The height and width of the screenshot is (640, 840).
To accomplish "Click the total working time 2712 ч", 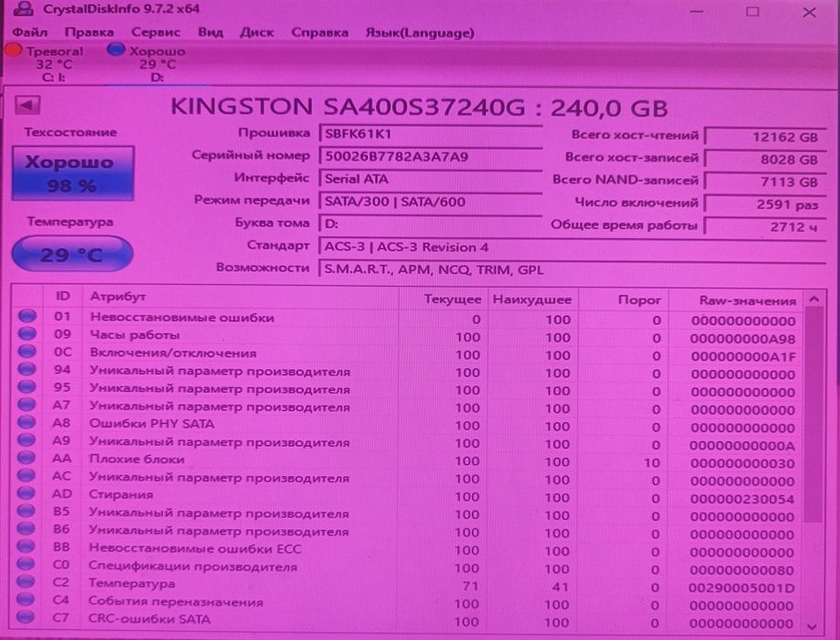I will [x=765, y=227].
